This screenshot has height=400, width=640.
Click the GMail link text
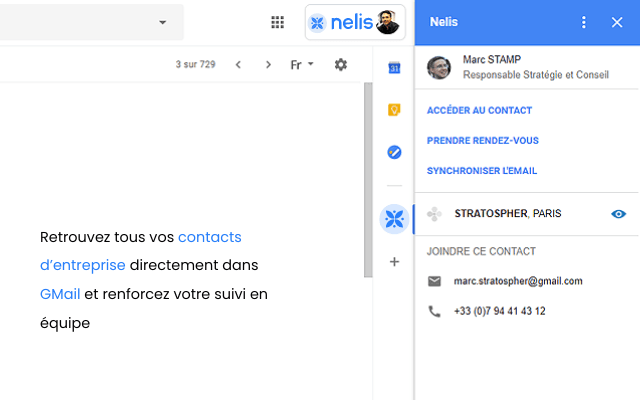click(x=60, y=294)
